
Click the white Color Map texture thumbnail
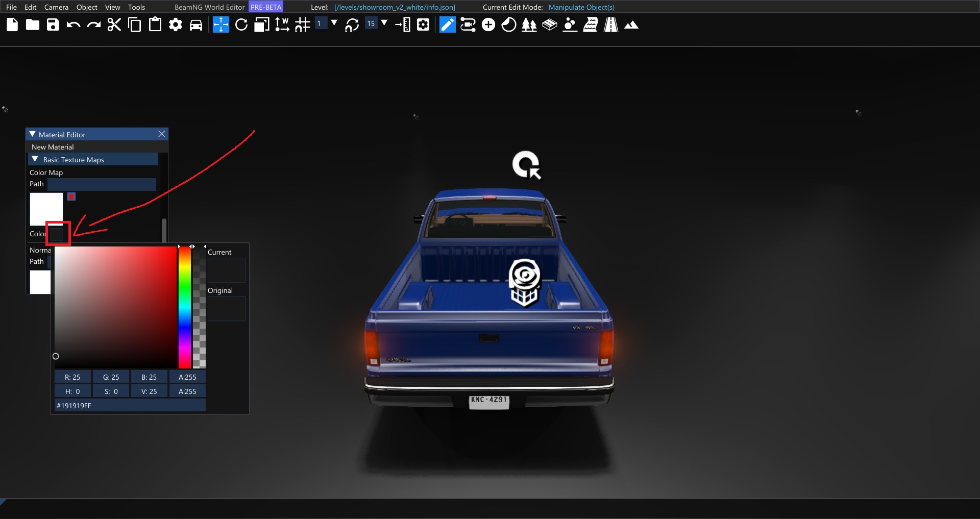46,209
